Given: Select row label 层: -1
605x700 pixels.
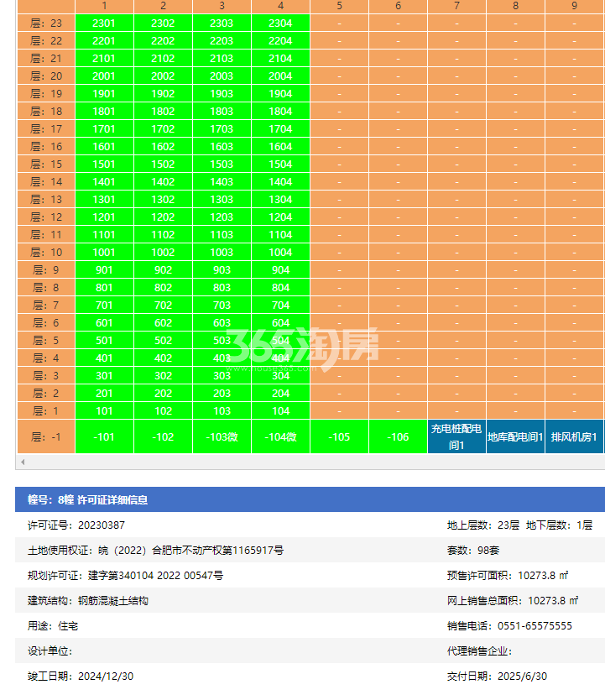Looking at the screenshot, I should (x=46, y=437).
